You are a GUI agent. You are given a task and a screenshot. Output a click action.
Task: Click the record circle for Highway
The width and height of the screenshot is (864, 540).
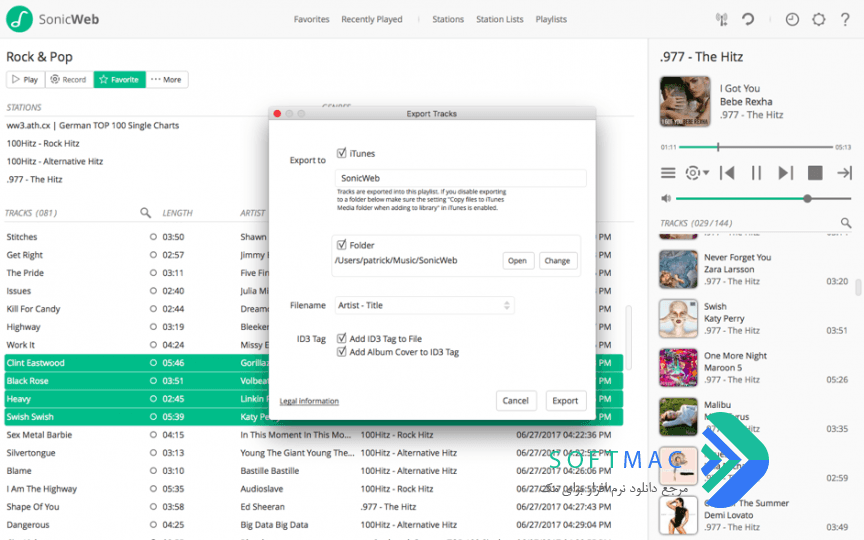click(x=153, y=327)
